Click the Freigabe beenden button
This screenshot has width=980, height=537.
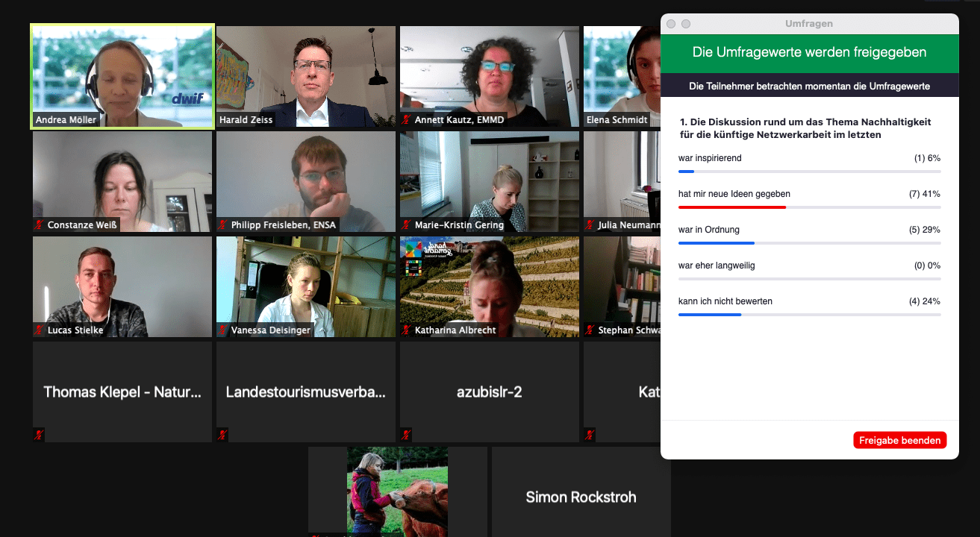899,440
